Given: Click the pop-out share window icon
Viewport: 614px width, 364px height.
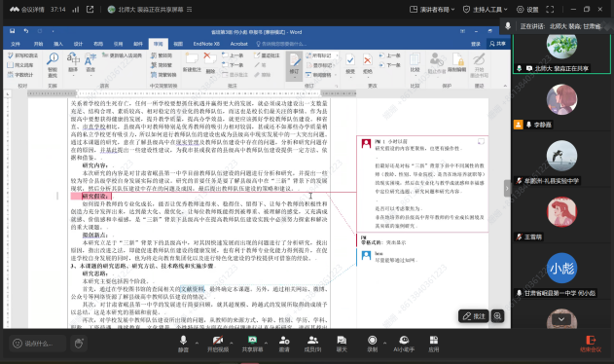Looking at the screenshot, I should (x=90, y=9).
